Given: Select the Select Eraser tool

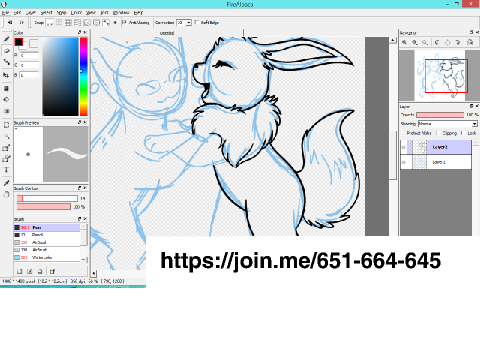Looking at the screenshot, I should (6, 159).
